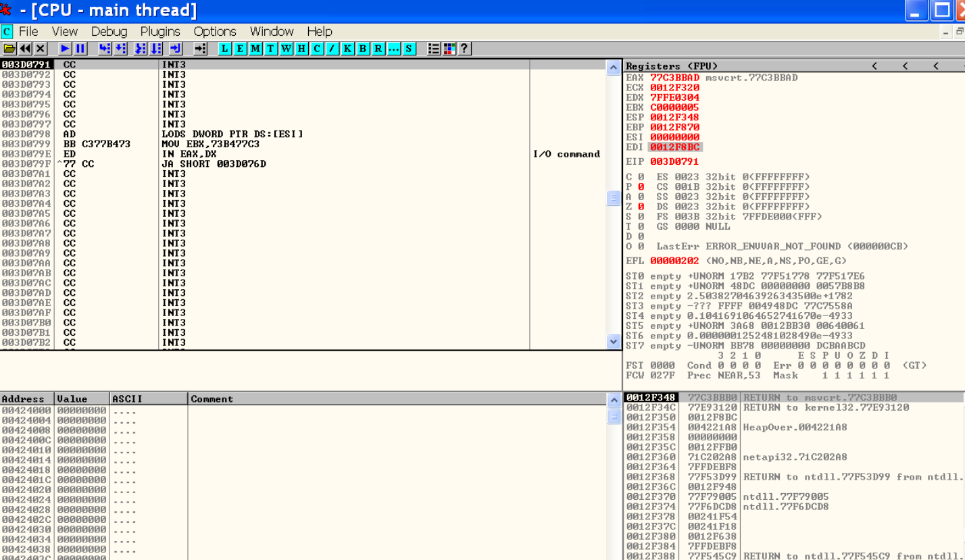965x560 pixels.
Task: Restart the program with the rewind icon
Action: tap(25, 49)
